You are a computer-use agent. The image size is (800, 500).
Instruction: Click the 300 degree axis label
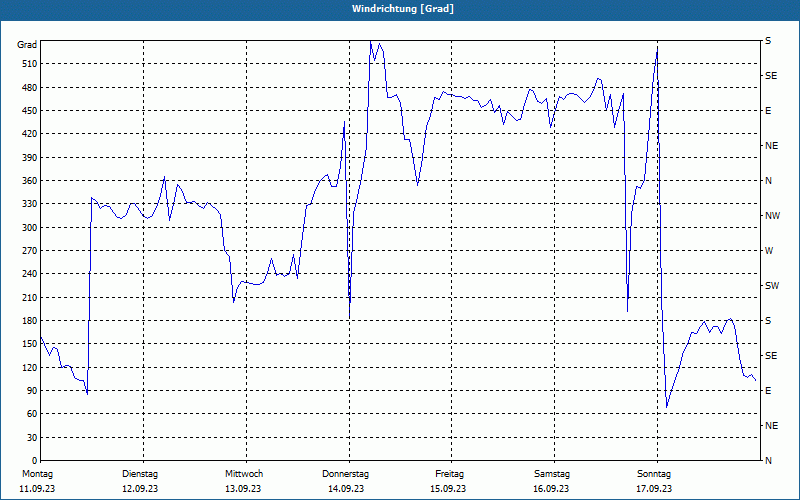30,228
